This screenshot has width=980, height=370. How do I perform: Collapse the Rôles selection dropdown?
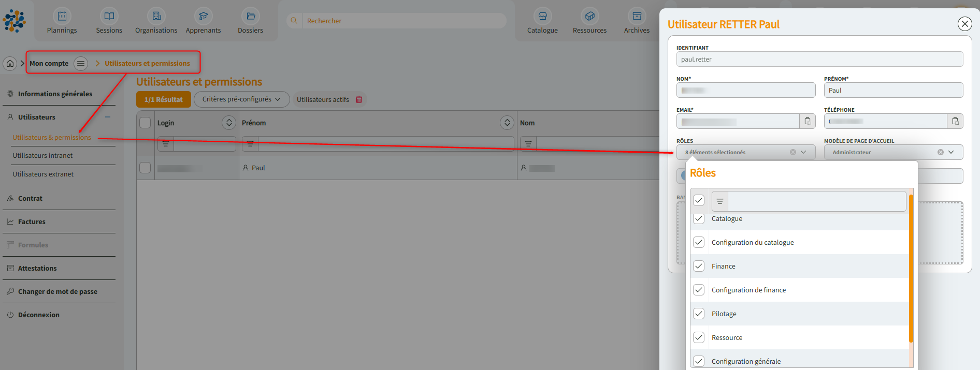(803, 152)
